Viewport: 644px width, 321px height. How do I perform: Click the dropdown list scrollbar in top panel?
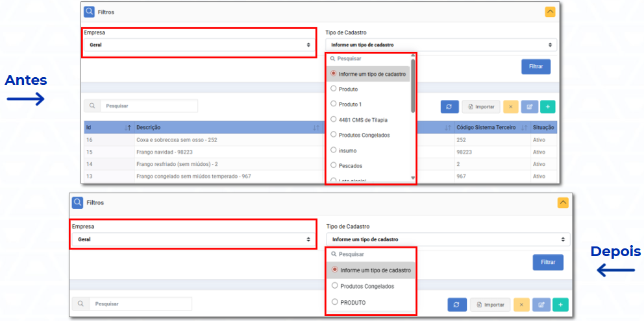413,84
